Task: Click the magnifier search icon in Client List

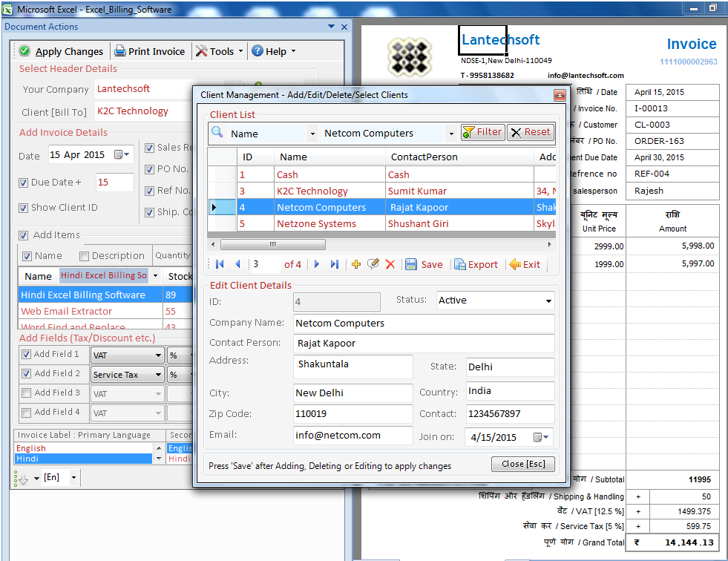Action: (x=217, y=132)
